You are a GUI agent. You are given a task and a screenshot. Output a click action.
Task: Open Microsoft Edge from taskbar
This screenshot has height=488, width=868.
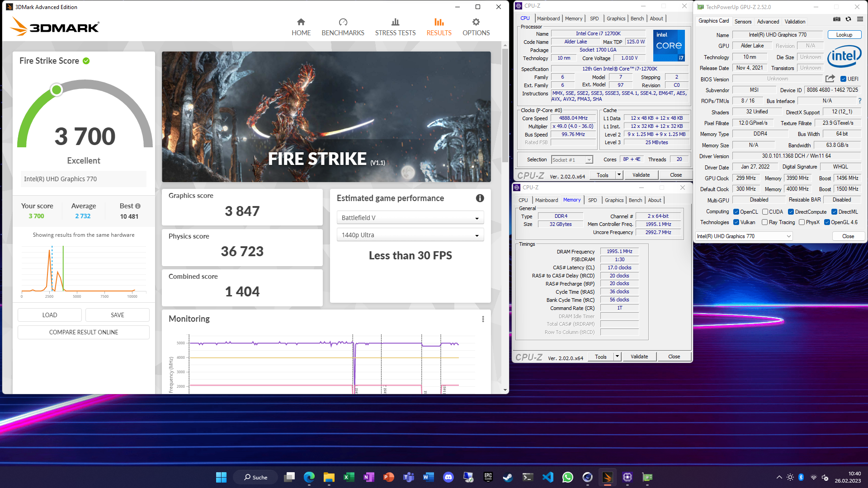point(309,477)
